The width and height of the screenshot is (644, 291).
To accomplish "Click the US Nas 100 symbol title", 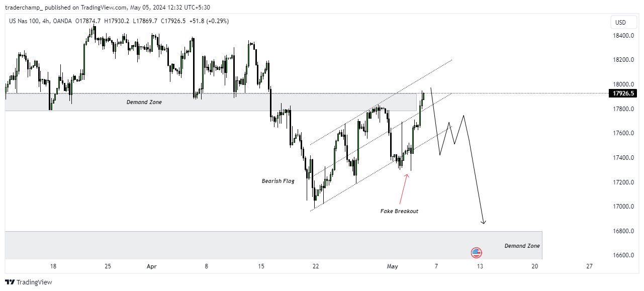I will pyautogui.click(x=25, y=21).
